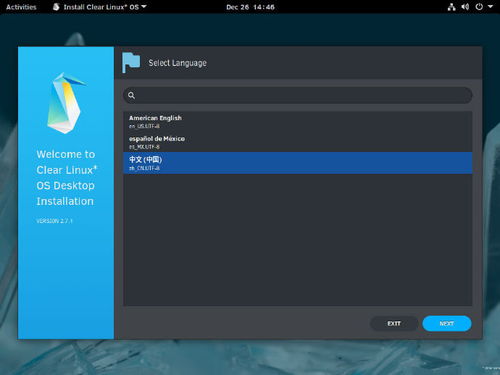Select español de México language
Screen dimensions: 500x375
click(x=298, y=142)
